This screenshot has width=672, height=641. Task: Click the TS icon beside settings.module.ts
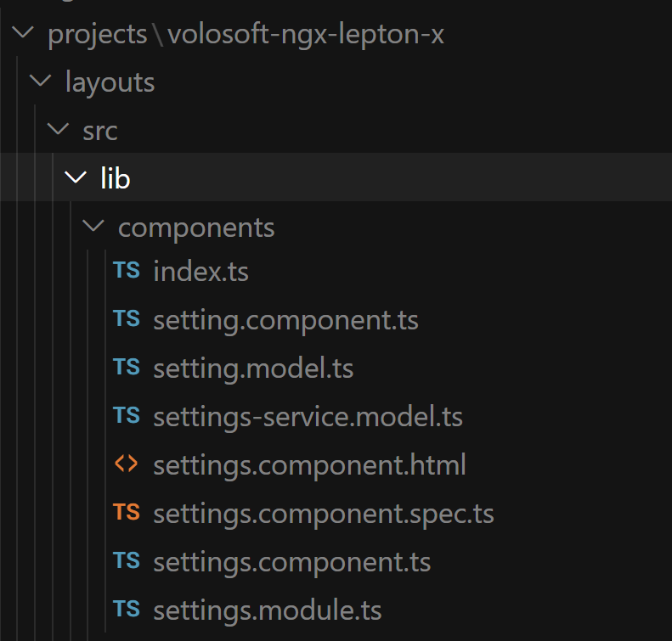click(127, 610)
